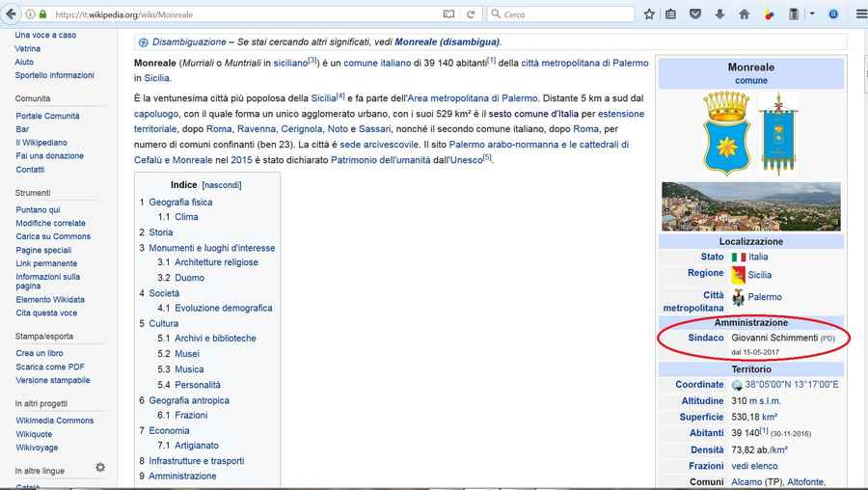Viewport: 868px width, 490px height.
Task: Open the Monreale panorama photo
Action: pyautogui.click(x=751, y=206)
